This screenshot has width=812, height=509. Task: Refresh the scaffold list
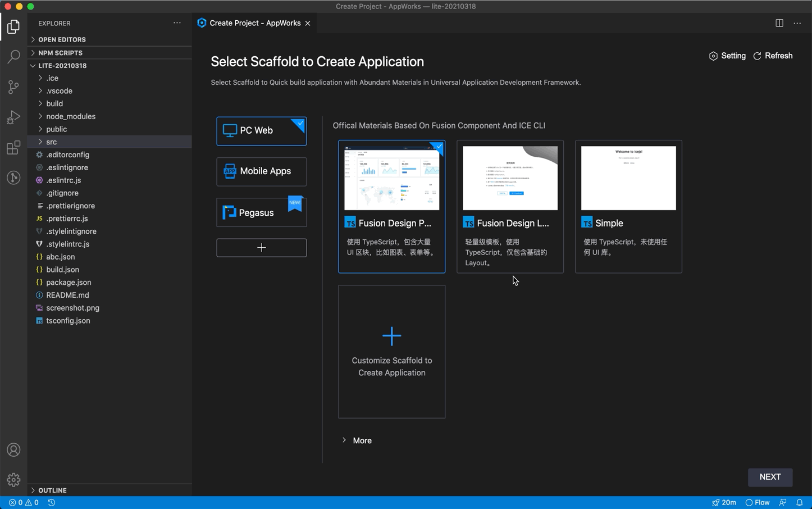pos(773,56)
